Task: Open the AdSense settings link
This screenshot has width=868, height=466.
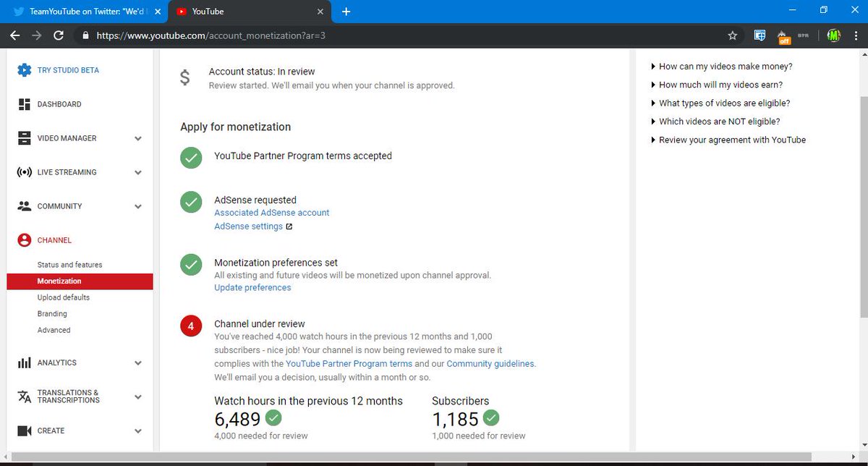Action: [x=249, y=226]
